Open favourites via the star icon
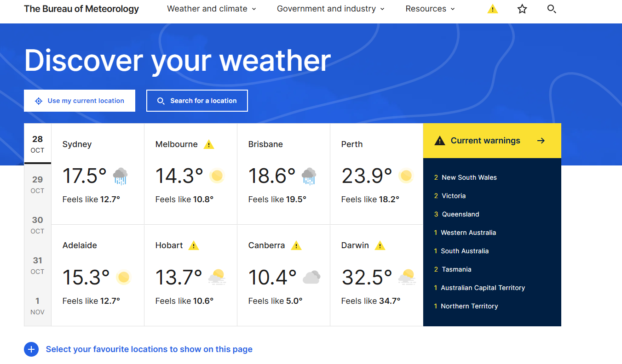This screenshot has width=622, height=364. tap(522, 9)
